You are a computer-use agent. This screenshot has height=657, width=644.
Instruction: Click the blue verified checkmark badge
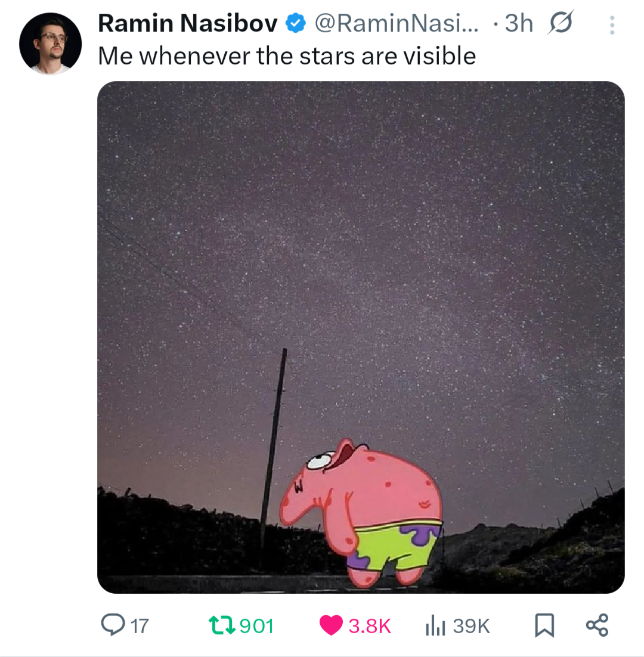tap(295, 23)
